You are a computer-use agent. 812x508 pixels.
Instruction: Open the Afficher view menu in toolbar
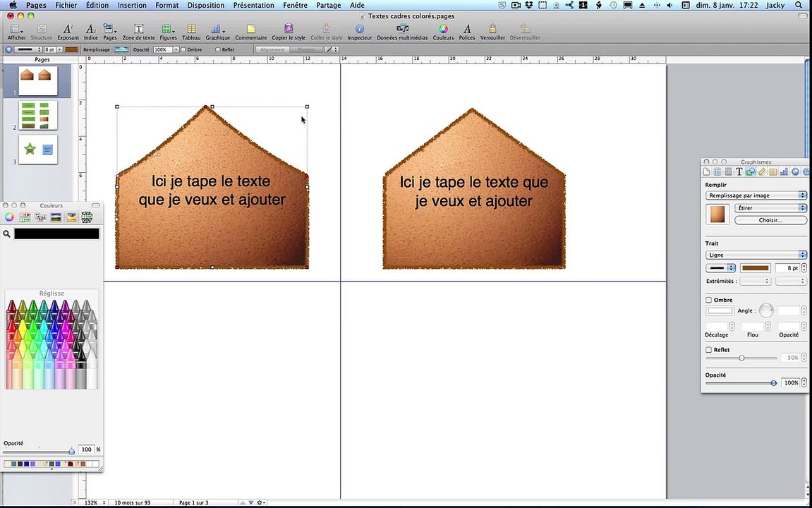click(x=16, y=32)
